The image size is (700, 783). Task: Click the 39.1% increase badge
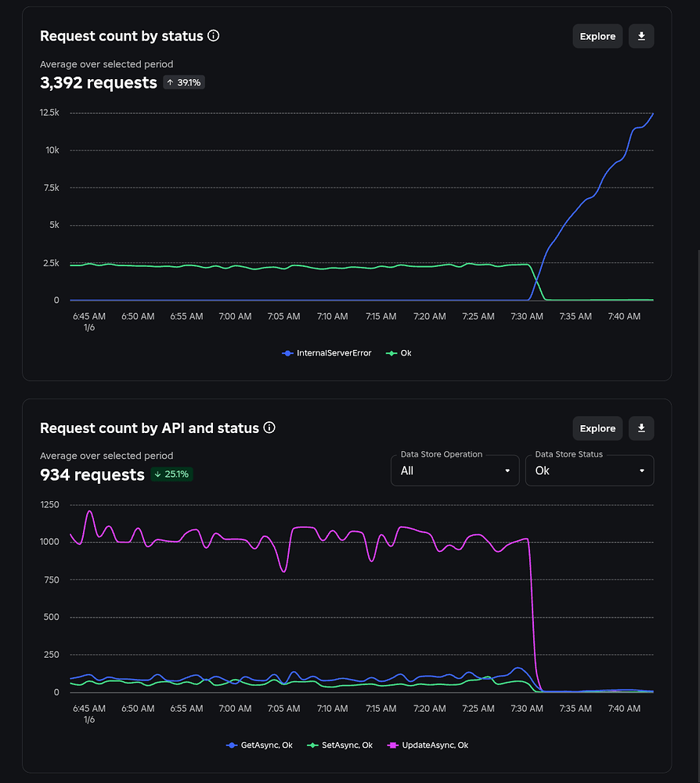click(x=184, y=82)
